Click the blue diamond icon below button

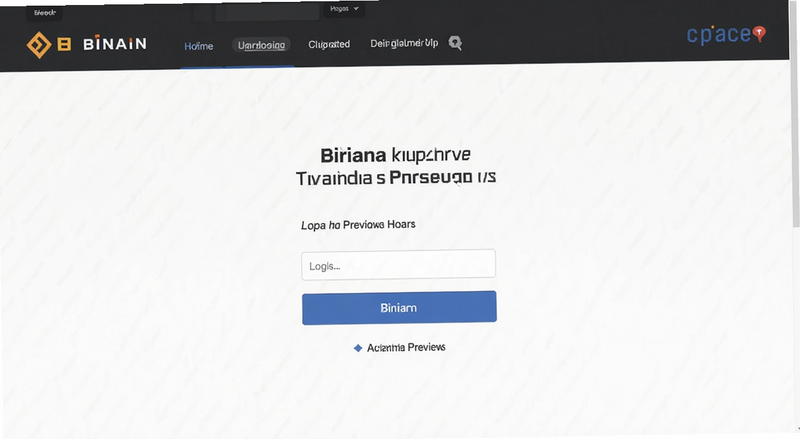(x=358, y=348)
